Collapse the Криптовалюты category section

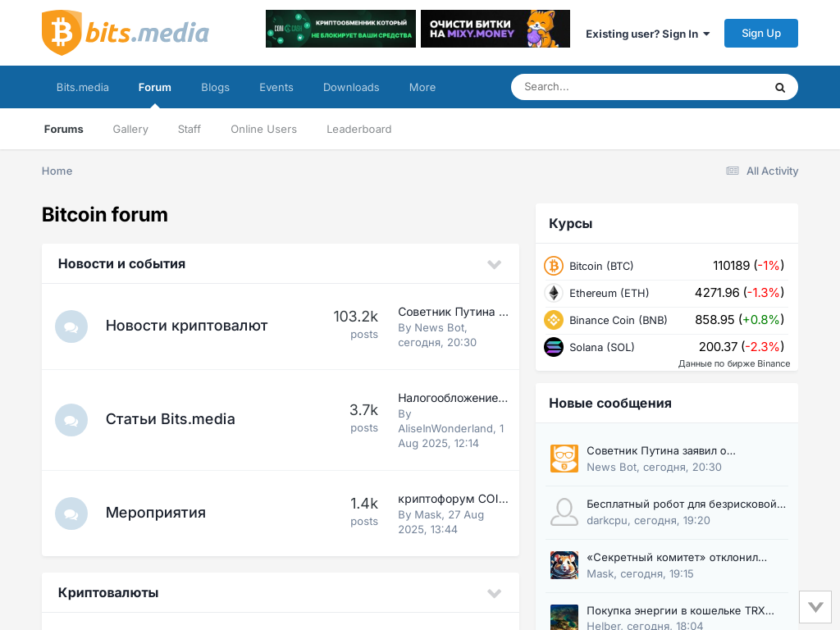pyautogui.click(x=494, y=593)
